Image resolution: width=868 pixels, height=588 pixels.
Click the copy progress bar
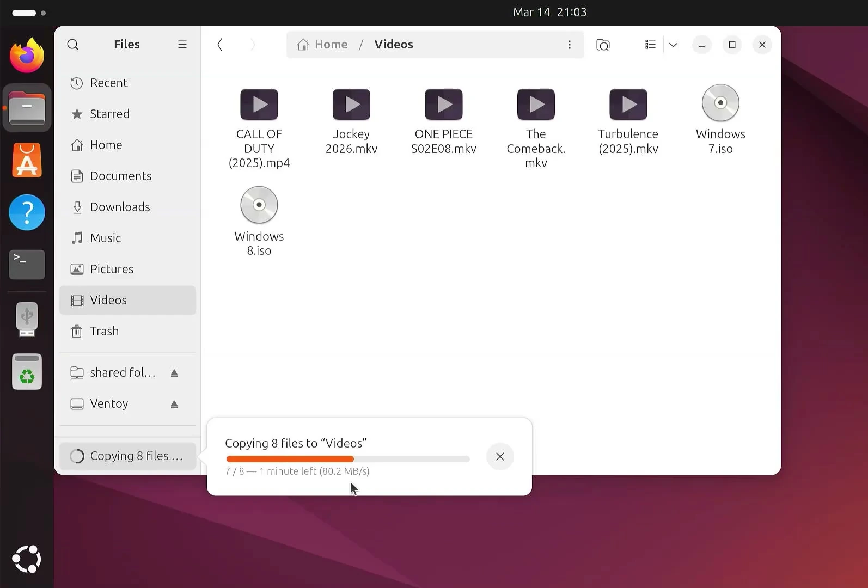pos(347,459)
